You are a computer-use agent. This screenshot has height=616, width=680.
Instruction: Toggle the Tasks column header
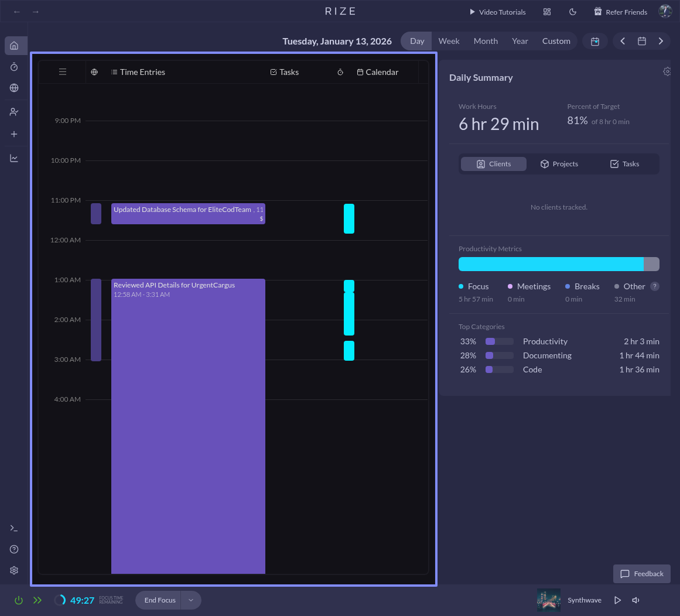285,72
